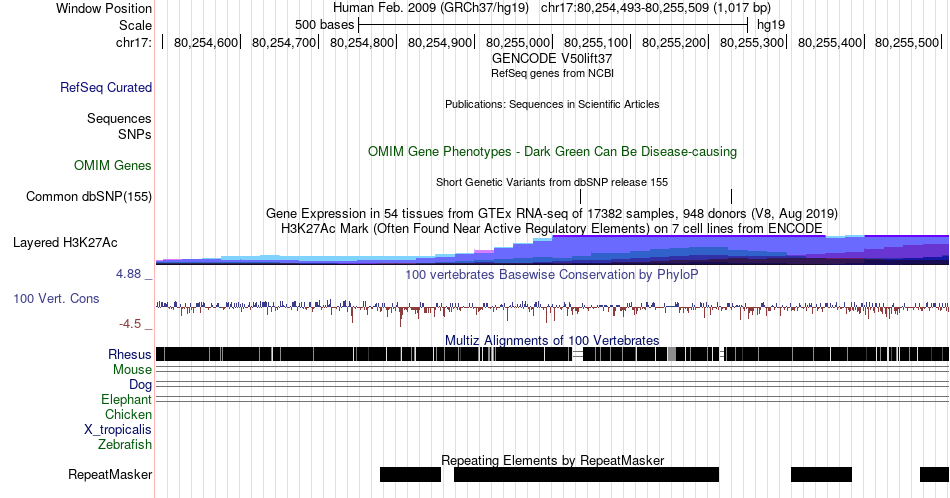Click the Rhesus alignment block bar
This screenshot has height=498, width=950.
pos(552,354)
